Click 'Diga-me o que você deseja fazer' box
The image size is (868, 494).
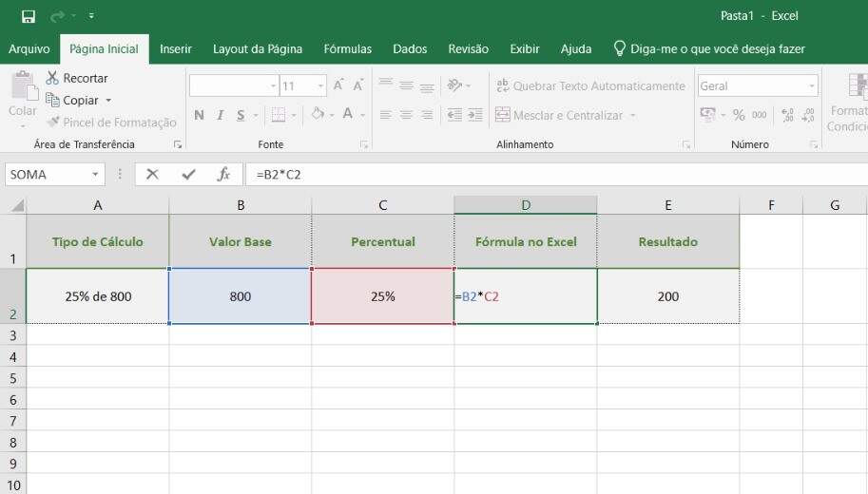coord(709,49)
